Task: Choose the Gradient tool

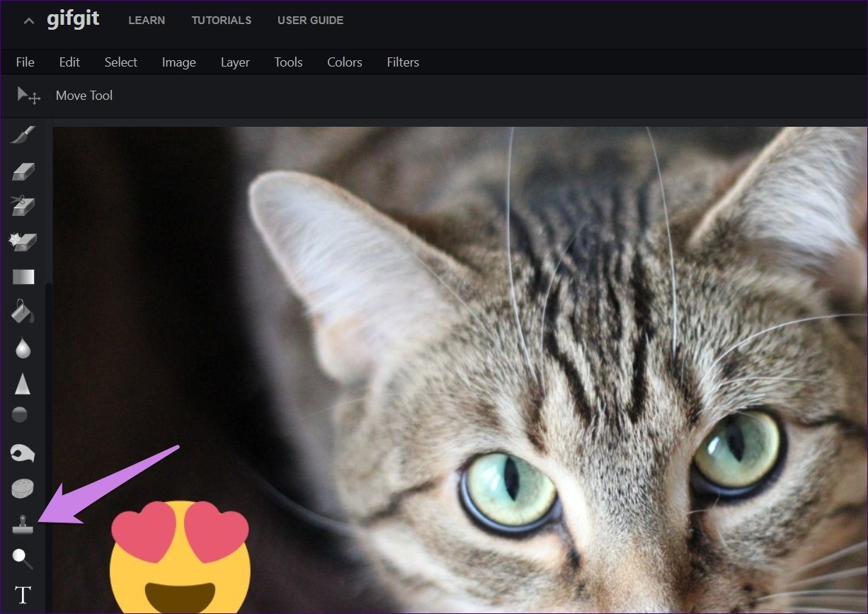Action: point(23,276)
